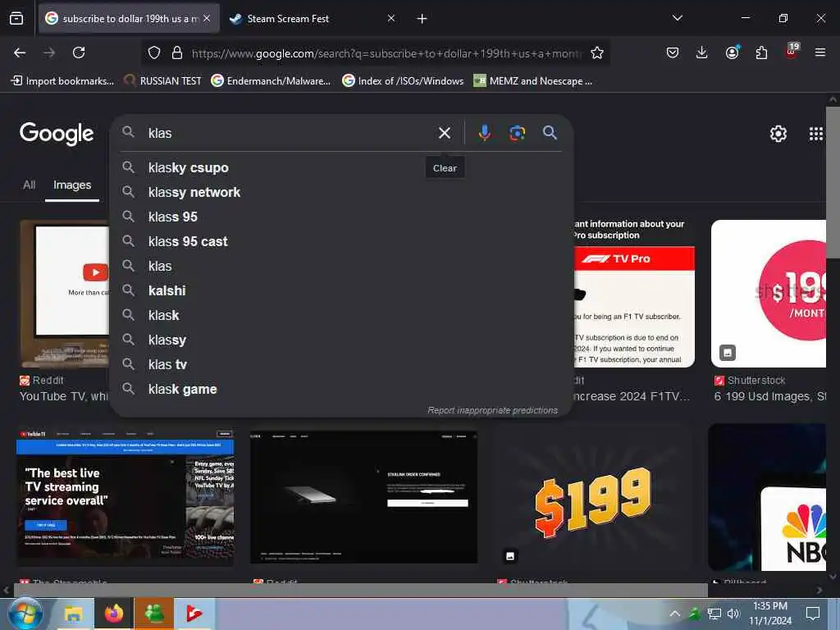Show hidden system tray icons chevron

(674, 614)
